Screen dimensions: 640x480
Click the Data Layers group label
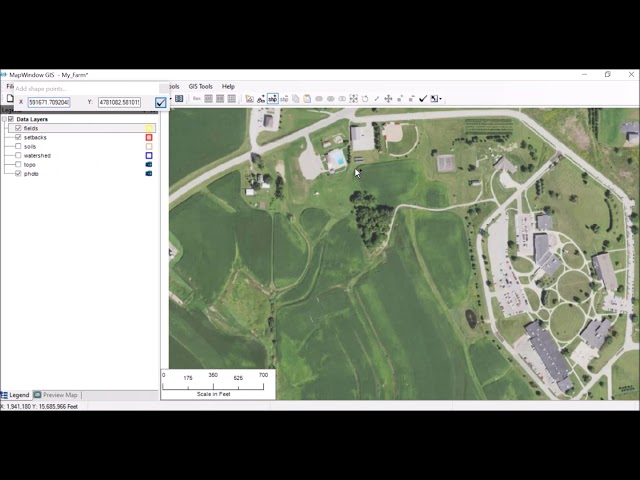[32, 119]
